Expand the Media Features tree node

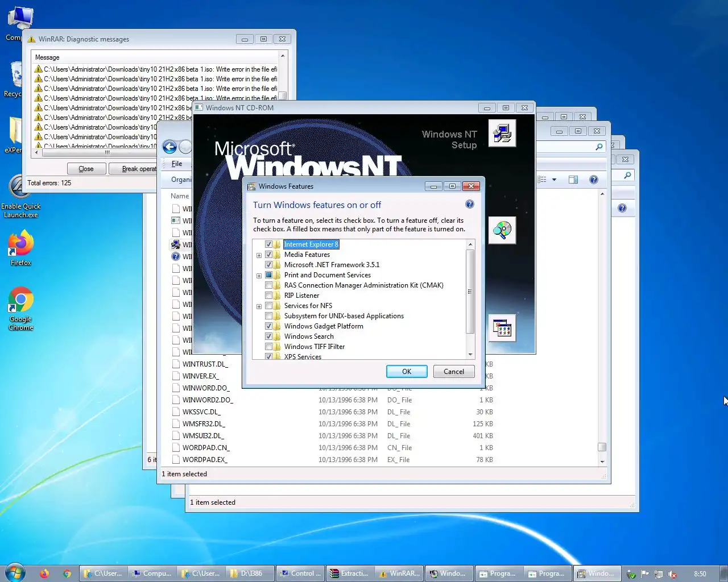[x=259, y=255]
